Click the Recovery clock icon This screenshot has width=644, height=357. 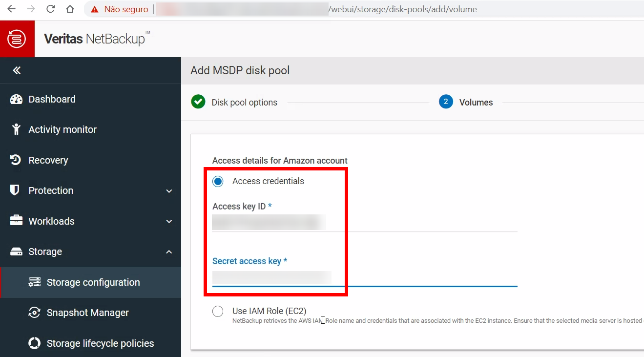tap(16, 160)
